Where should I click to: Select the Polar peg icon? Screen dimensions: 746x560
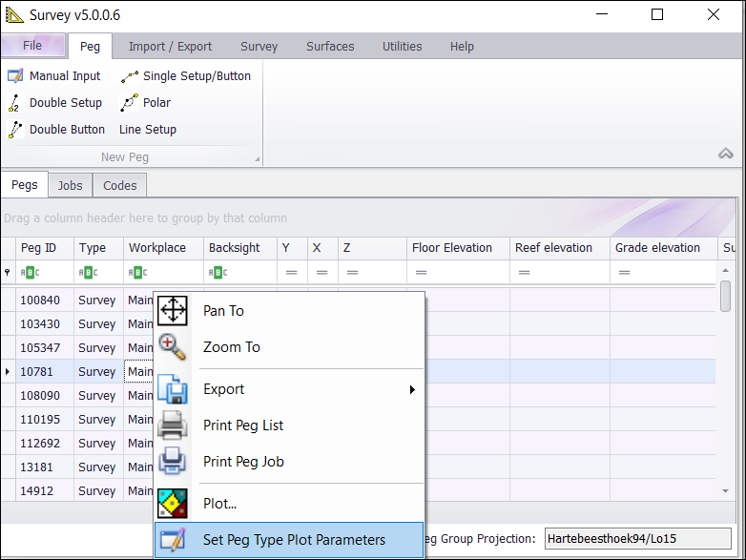pyautogui.click(x=130, y=103)
